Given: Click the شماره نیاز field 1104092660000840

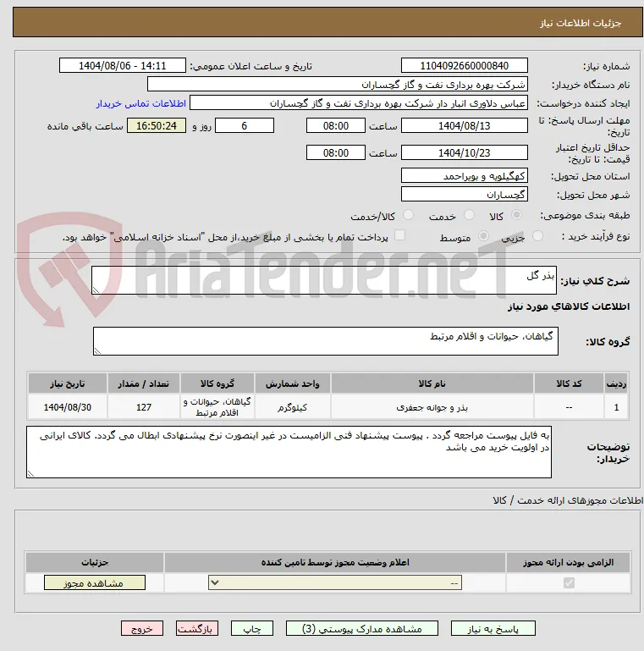Looking at the screenshot, I should click(465, 65).
